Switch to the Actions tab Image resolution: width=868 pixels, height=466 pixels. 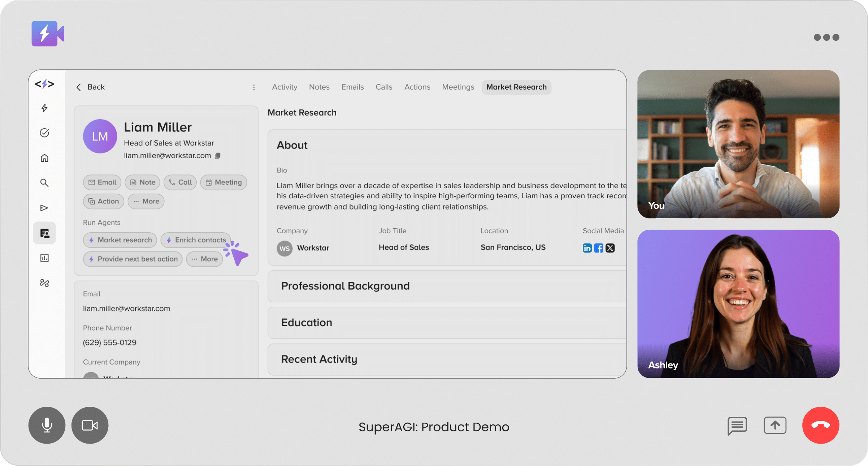pyautogui.click(x=417, y=87)
